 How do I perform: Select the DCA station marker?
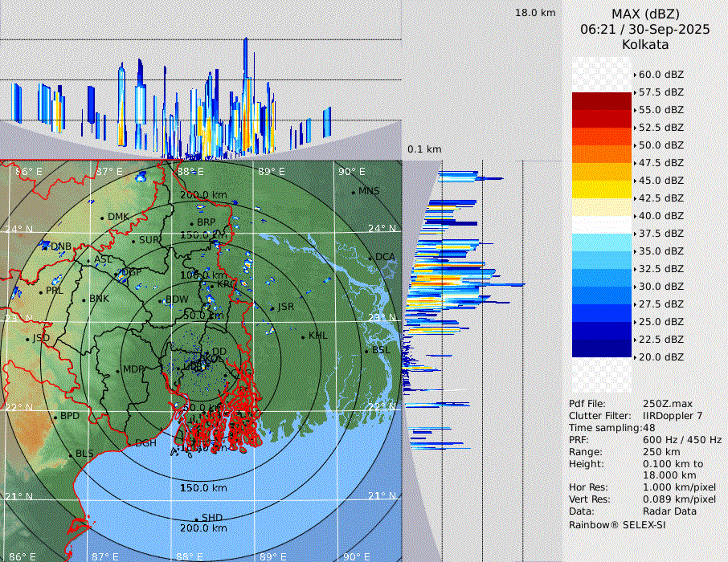(x=370, y=258)
